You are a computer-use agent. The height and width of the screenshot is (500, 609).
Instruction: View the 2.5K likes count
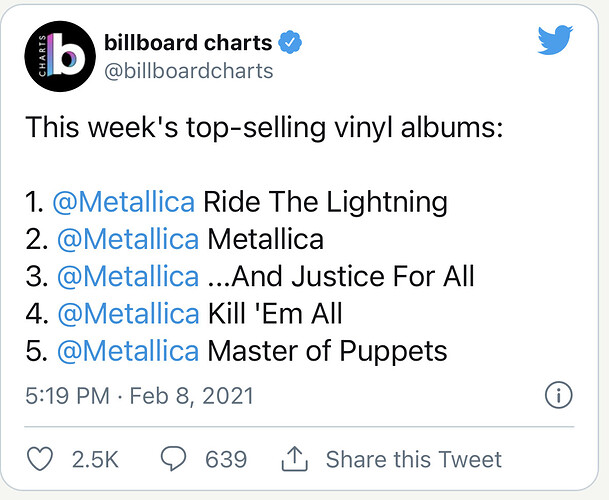(x=95, y=459)
